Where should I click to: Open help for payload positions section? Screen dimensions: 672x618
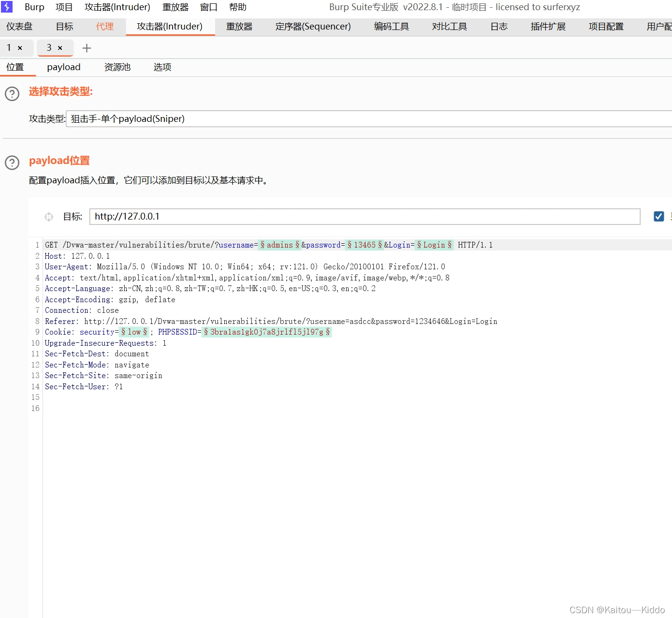tap(12, 162)
